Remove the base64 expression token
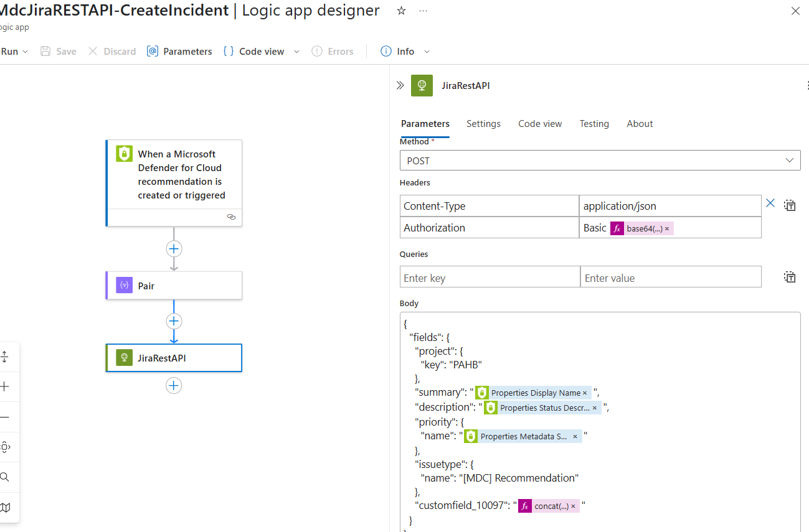This screenshot has width=809, height=532. pos(667,229)
